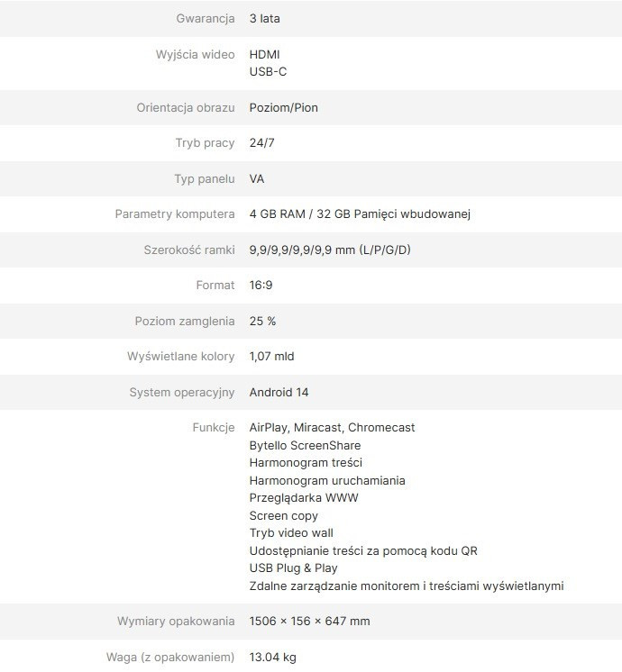Click the "Android 14" operating system value
Image resolution: width=622 pixels, height=672 pixels.
[279, 392]
